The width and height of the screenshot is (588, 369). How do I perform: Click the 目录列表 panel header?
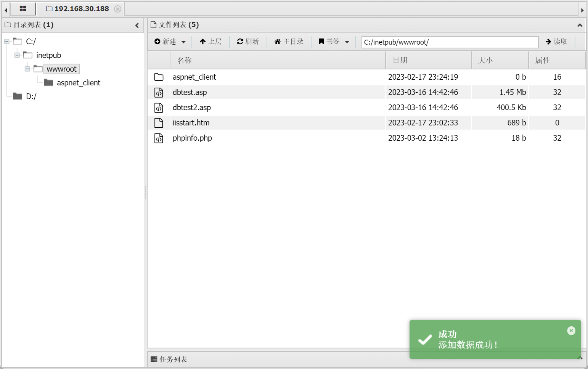[x=73, y=25]
